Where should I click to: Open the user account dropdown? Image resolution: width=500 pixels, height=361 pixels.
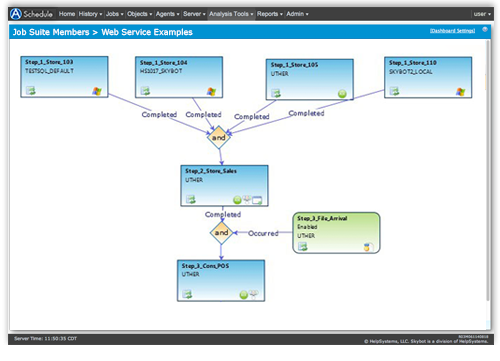click(482, 14)
